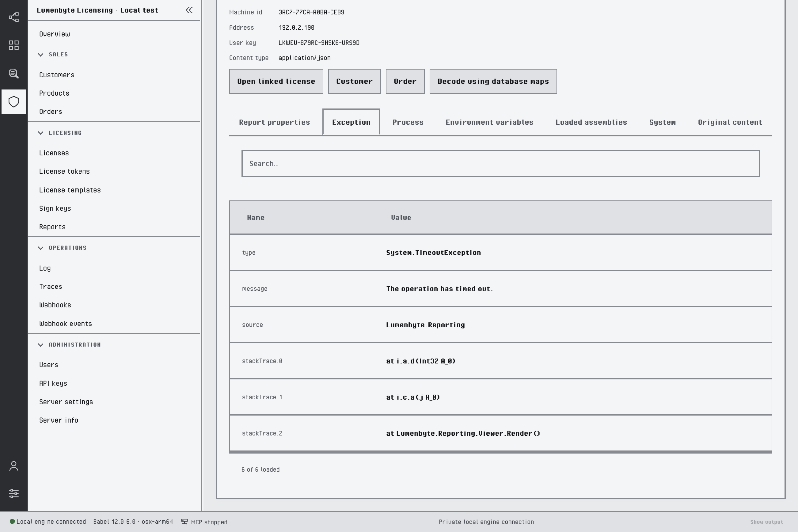Collapse the OPERATIONS section
Screen dimensions: 798x532
click(x=41, y=248)
